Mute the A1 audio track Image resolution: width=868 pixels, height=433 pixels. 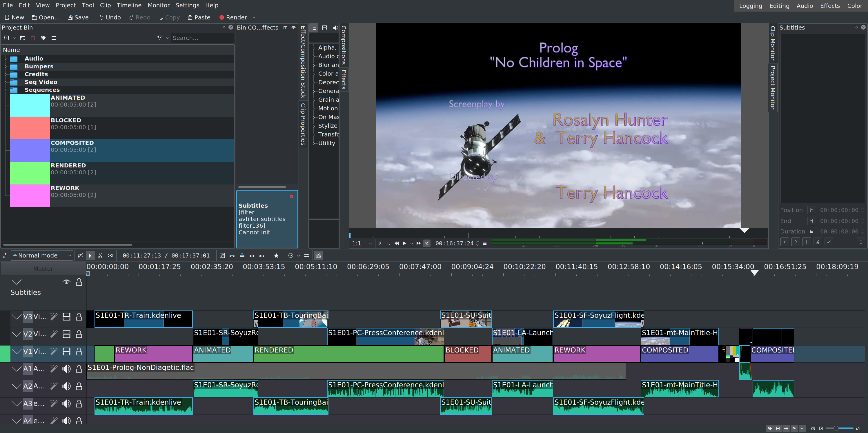(66, 369)
